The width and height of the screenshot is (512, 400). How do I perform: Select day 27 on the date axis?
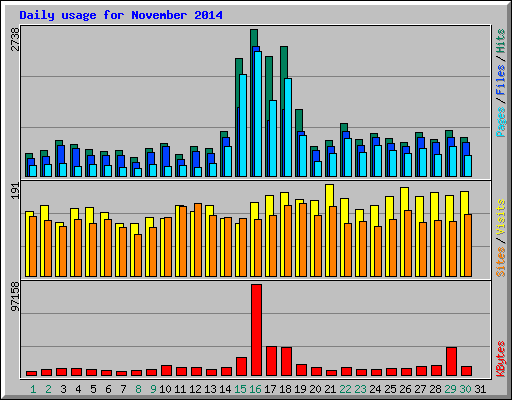point(420,389)
